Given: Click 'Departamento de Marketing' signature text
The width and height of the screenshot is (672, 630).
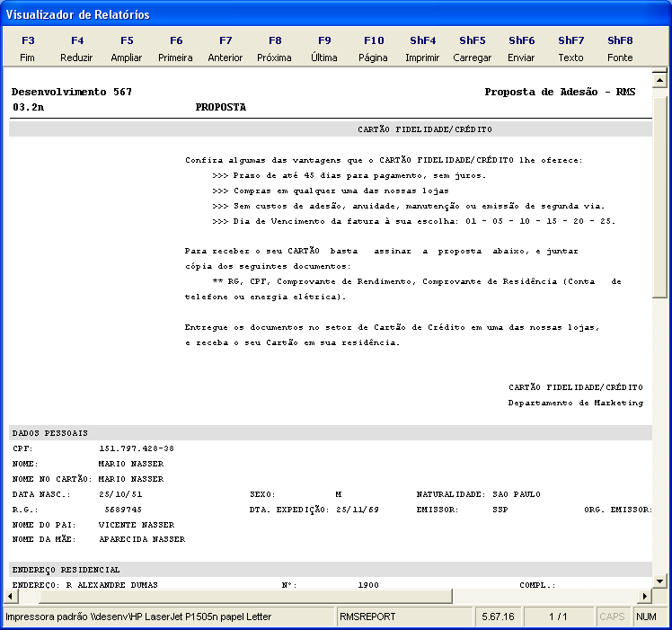Looking at the screenshot, I should [x=576, y=404].
